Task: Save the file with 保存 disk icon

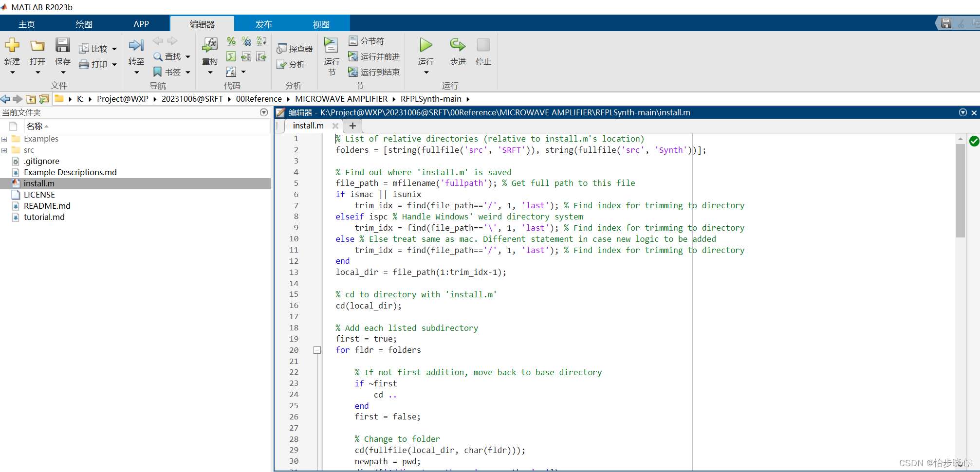Action: pos(63,45)
